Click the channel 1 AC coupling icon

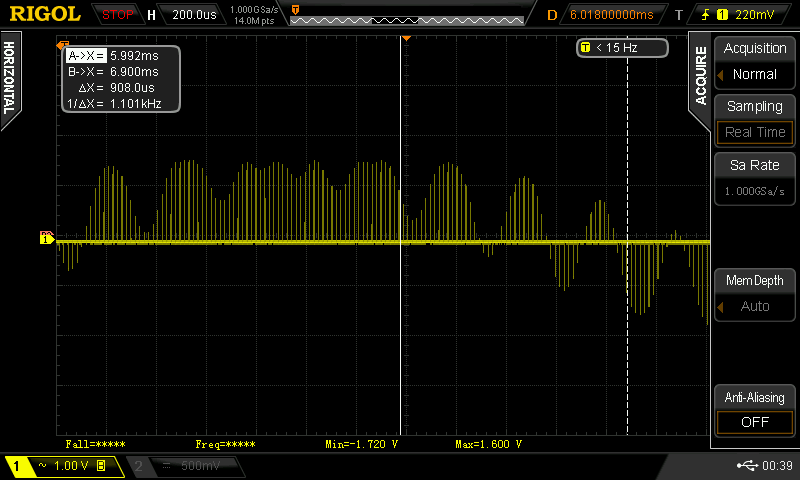tap(42, 465)
